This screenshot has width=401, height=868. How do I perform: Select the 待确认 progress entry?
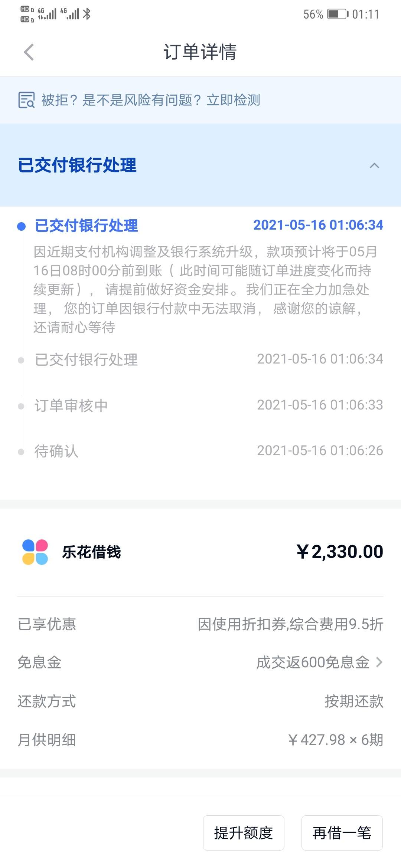click(200, 451)
